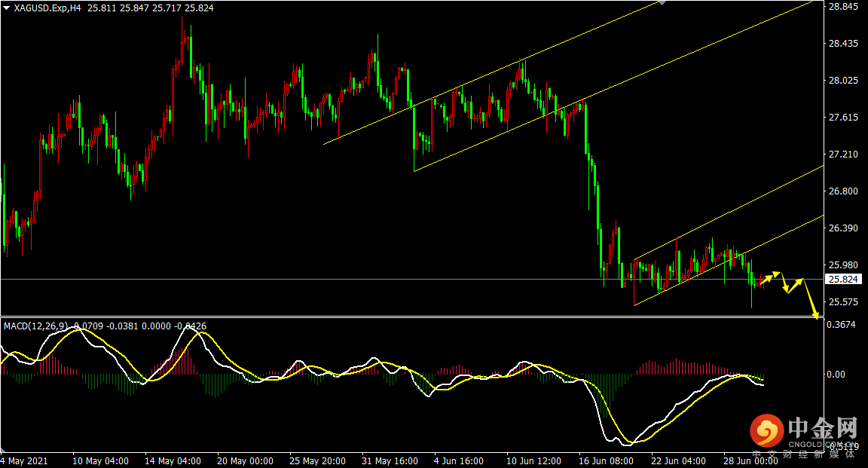Click the close value 25.824 in header

(199, 8)
